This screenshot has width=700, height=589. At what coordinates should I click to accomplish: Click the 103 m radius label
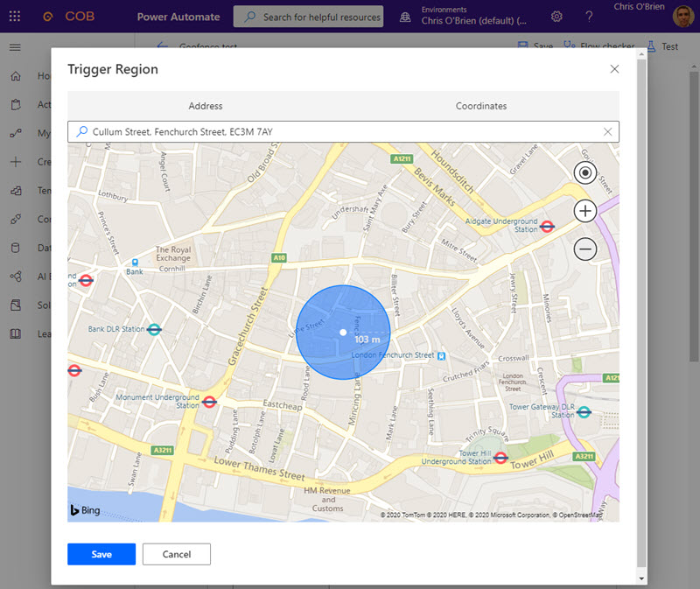click(x=367, y=340)
